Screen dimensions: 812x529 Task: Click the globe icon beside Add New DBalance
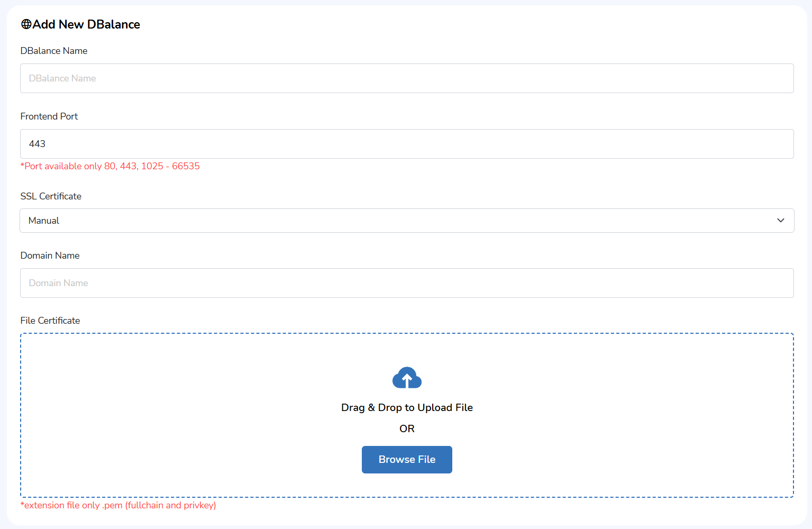(26, 24)
